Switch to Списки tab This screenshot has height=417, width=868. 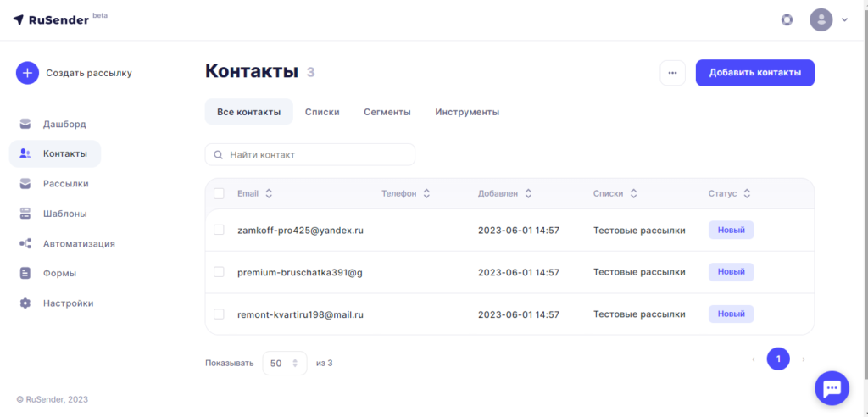[322, 112]
